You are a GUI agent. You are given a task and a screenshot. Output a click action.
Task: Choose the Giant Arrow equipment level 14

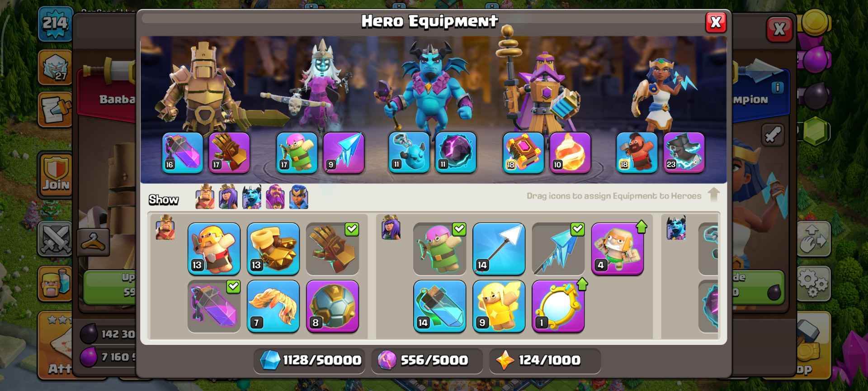pos(499,248)
